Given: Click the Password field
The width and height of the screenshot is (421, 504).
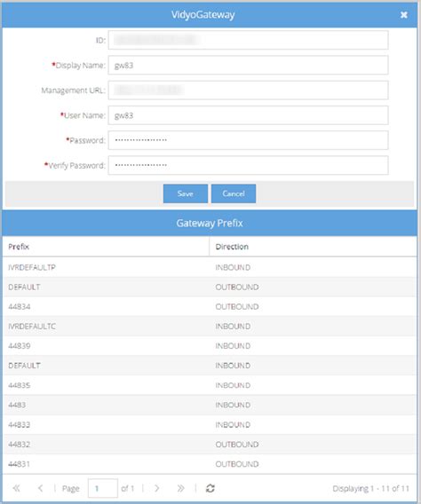Looking at the screenshot, I should pos(248,140).
